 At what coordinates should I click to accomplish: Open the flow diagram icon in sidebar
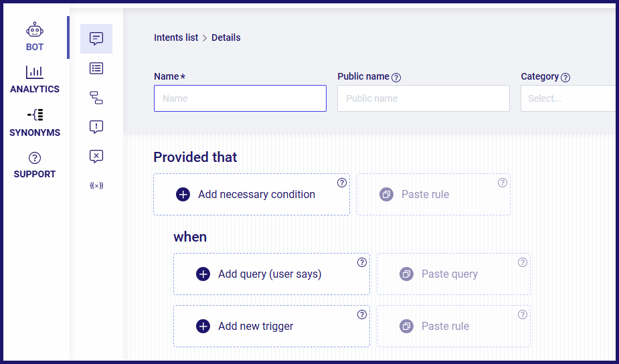[x=96, y=98]
